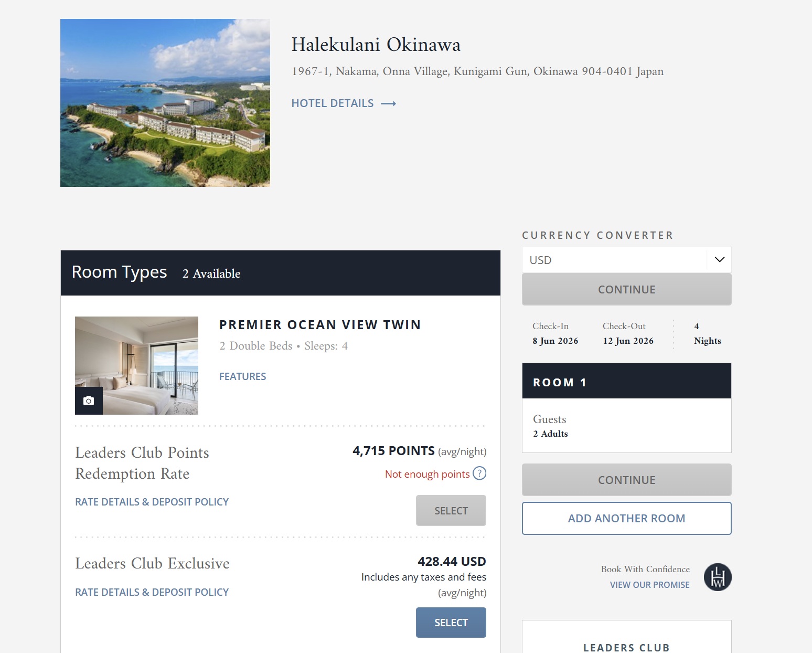View rate details for Points Redemption Rate
Image resolution: width=812 pixels, height=653 pixels.
pyautogui.click(x=152, y=502)
